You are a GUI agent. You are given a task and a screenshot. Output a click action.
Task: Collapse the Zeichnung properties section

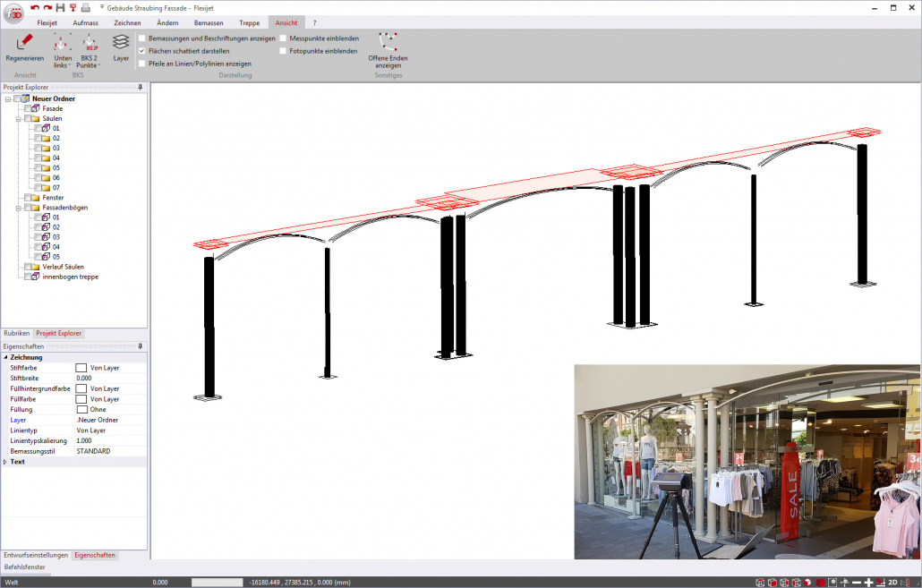(5, 357)
